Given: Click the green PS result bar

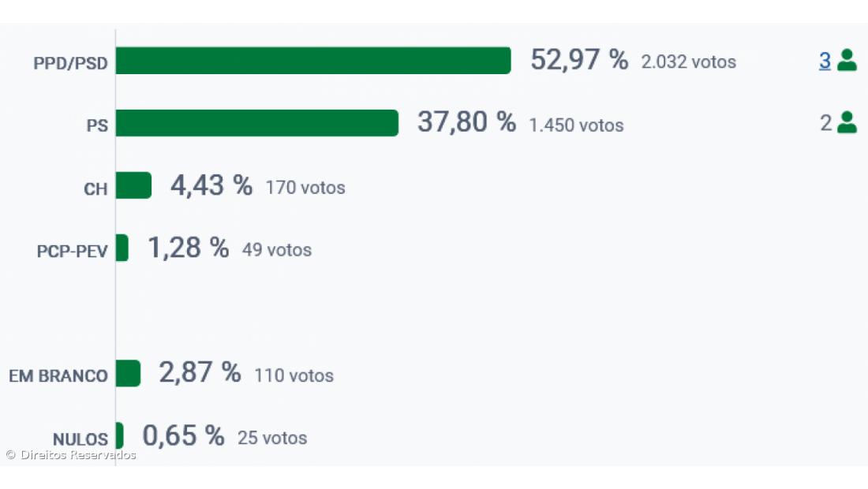Looking at the screenshot, I should (256, 123).
